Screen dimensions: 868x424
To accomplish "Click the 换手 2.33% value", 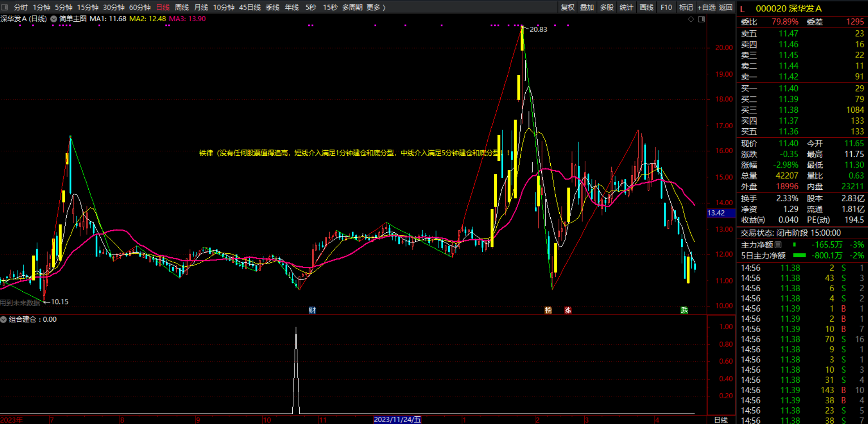I will 787,198.
